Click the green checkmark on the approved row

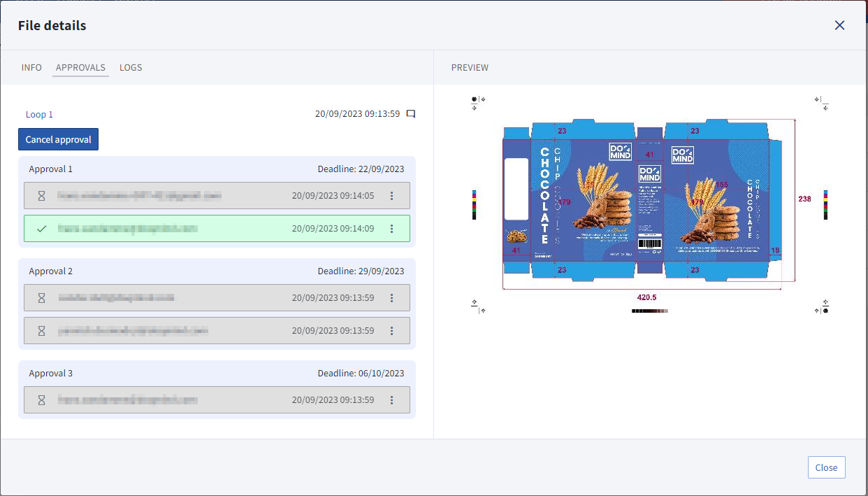(x=41, y=228)
